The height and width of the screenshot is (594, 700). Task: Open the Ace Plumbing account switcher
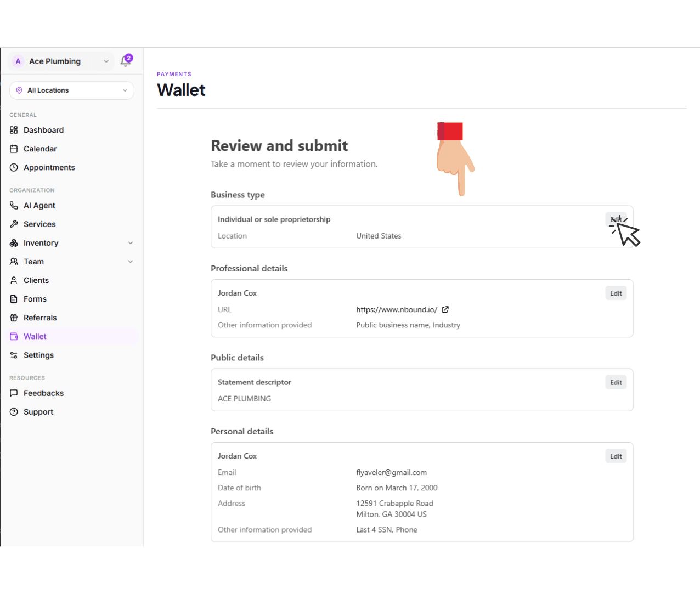click(60, 61)
